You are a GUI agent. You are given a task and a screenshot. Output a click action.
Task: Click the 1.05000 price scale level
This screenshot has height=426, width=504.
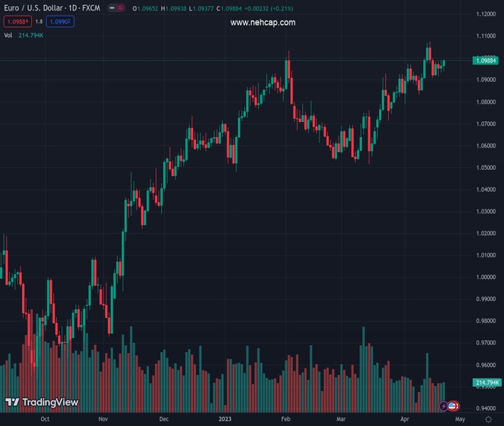pyautogui.click(x=486, y=168)
